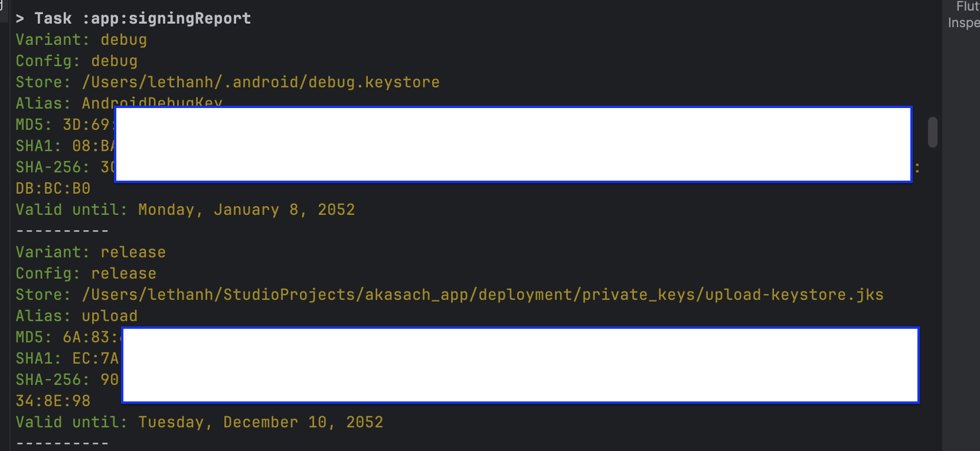Click the debug.keystore store path
The width and height of the screenshot is (980, 451).
(x=260, y=82)
